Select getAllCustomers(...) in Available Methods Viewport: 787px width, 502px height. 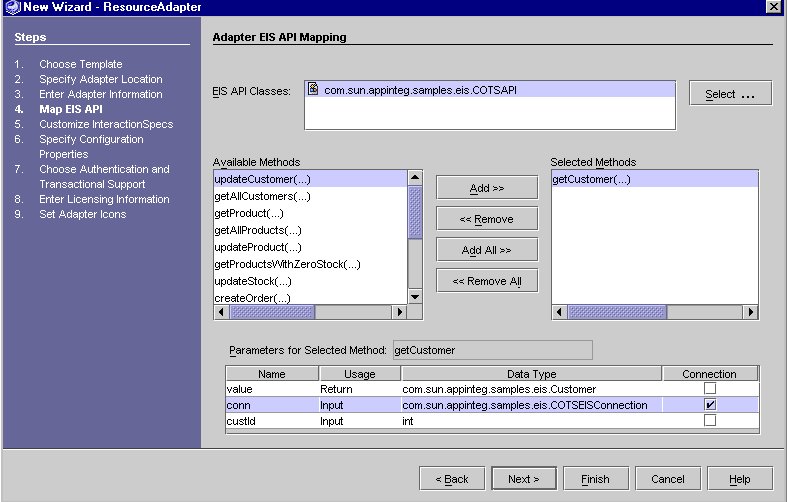point(310,196)
